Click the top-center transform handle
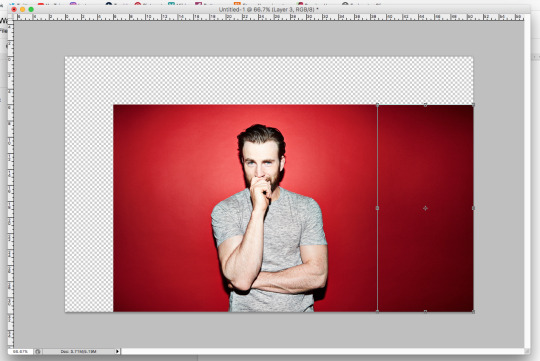 click(425, 105)
